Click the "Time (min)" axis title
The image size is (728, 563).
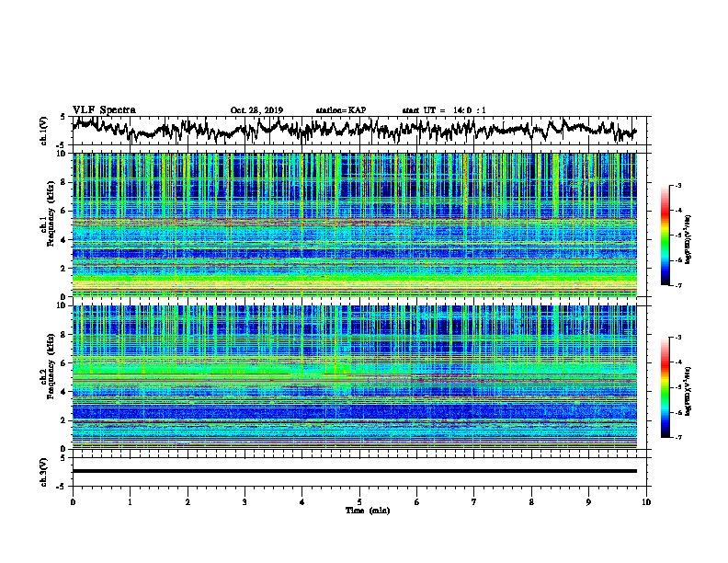pyautogui.click(x=368, y=511)
